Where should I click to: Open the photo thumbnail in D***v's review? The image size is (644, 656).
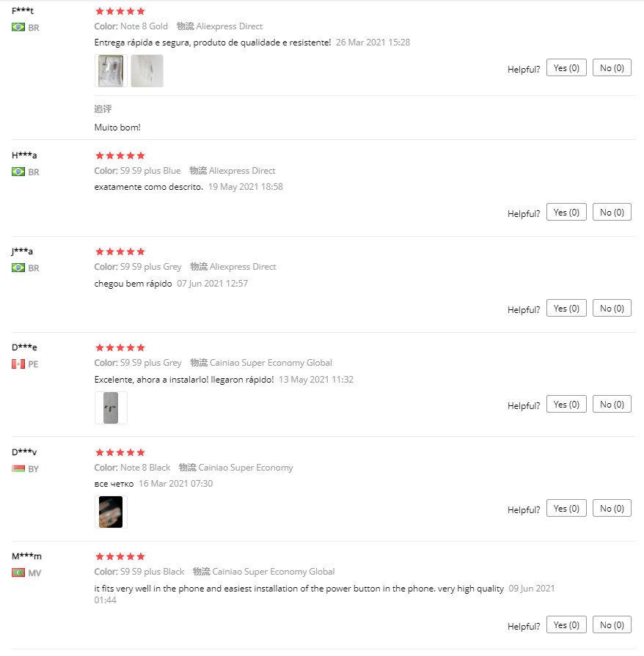(111, 512)
